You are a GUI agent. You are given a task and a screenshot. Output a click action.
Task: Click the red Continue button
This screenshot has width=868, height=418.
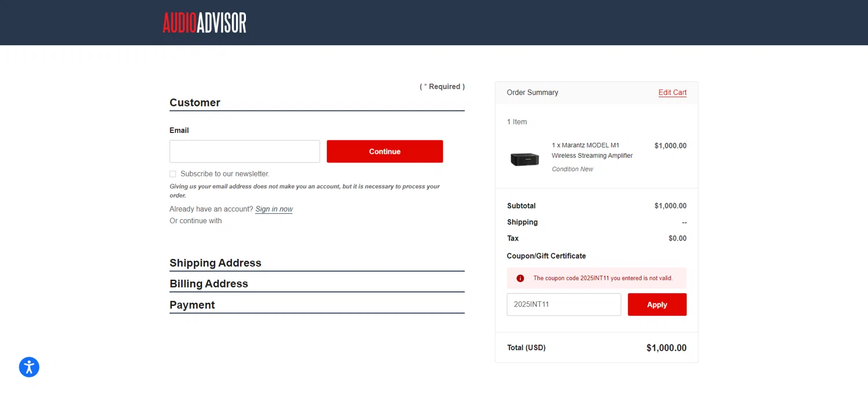385,151
